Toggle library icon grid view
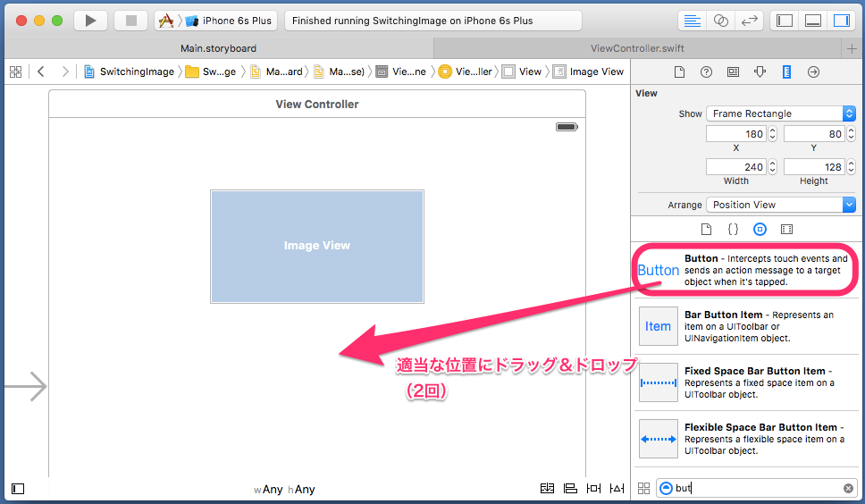The image size is (865, 504). click(643, 488)
